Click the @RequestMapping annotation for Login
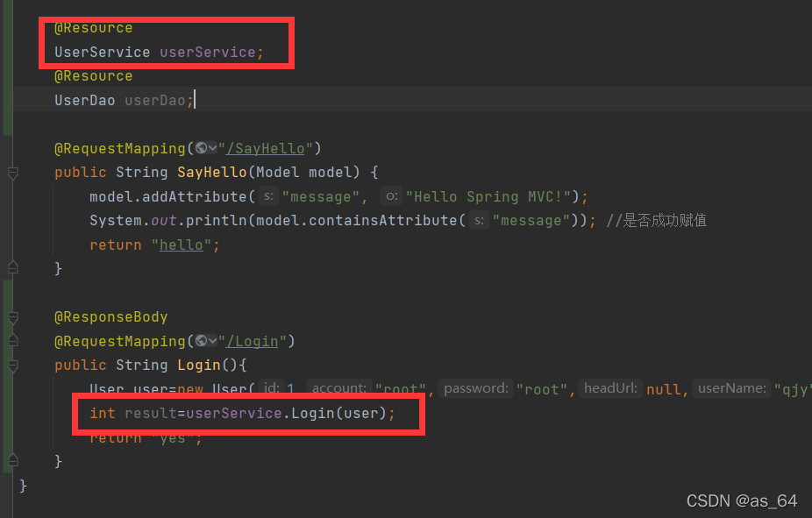This screenshot has width=812, height=518. (119, 342)
